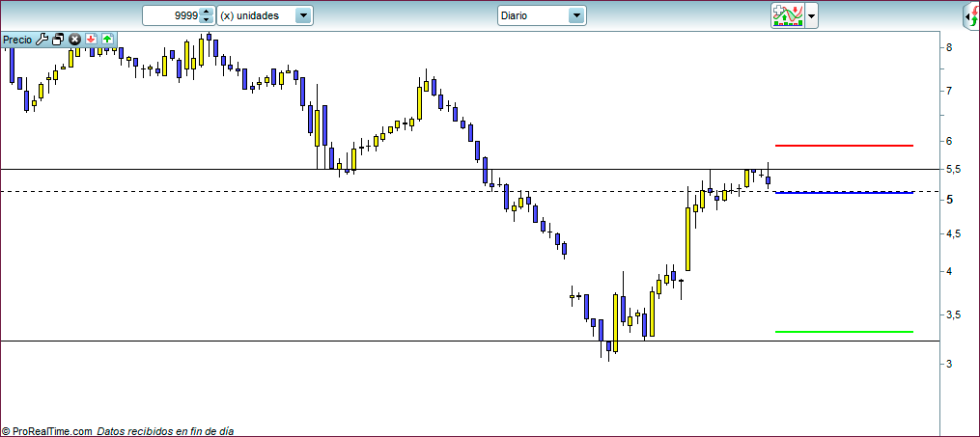This screenshot has height=437, width=980.
Task: Click the duplicate windows icon beside Precio
Action: tap(58, 40)
